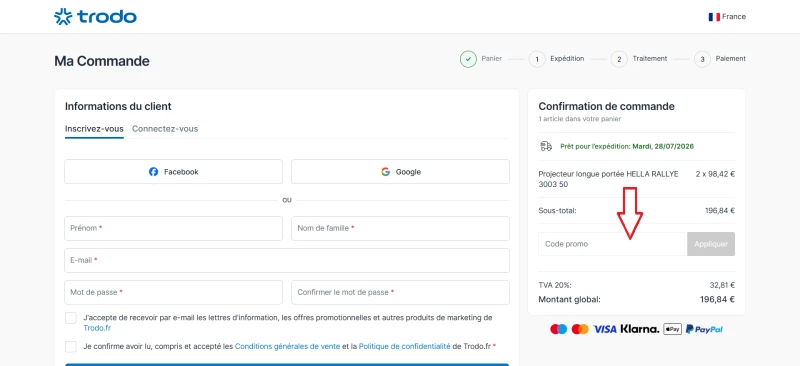Select step 1 circle for Expédition
800x366 pixels.
click(x=537, y=59)
